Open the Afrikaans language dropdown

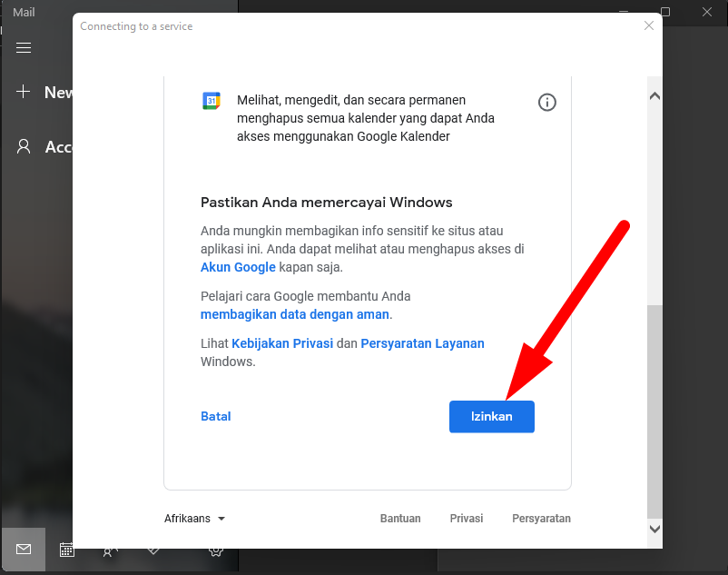(x=194, y=519)
